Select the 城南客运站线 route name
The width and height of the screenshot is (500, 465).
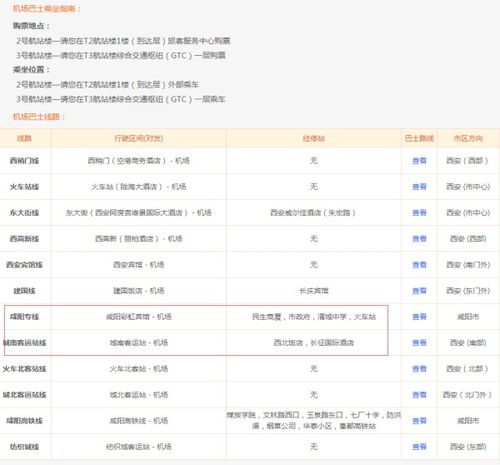pos(24,343)
